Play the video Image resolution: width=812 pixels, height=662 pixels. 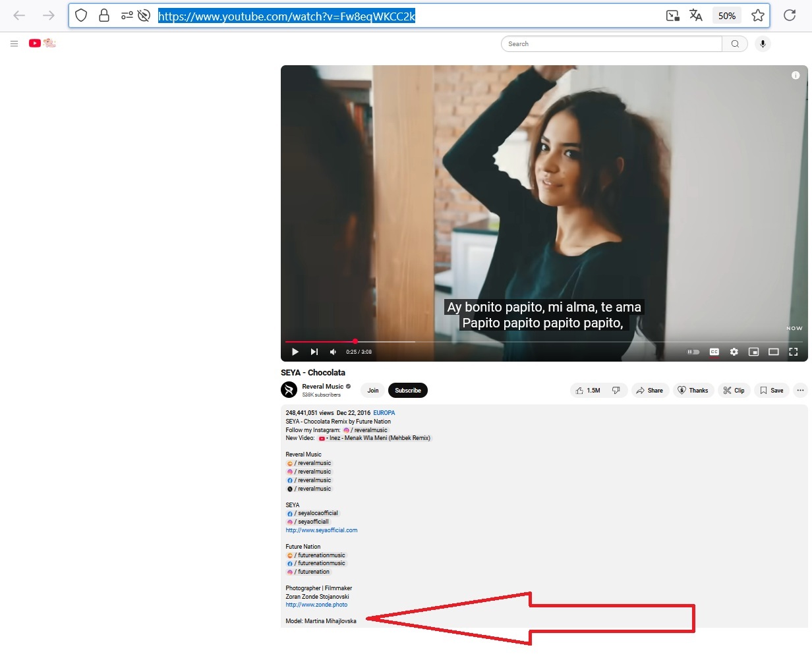coord(295,352)
